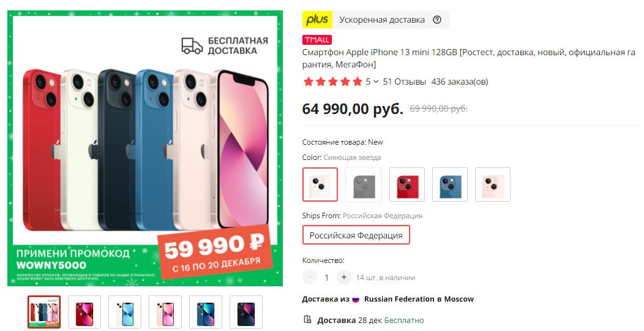Click the quantity number field

coord(326,278)
